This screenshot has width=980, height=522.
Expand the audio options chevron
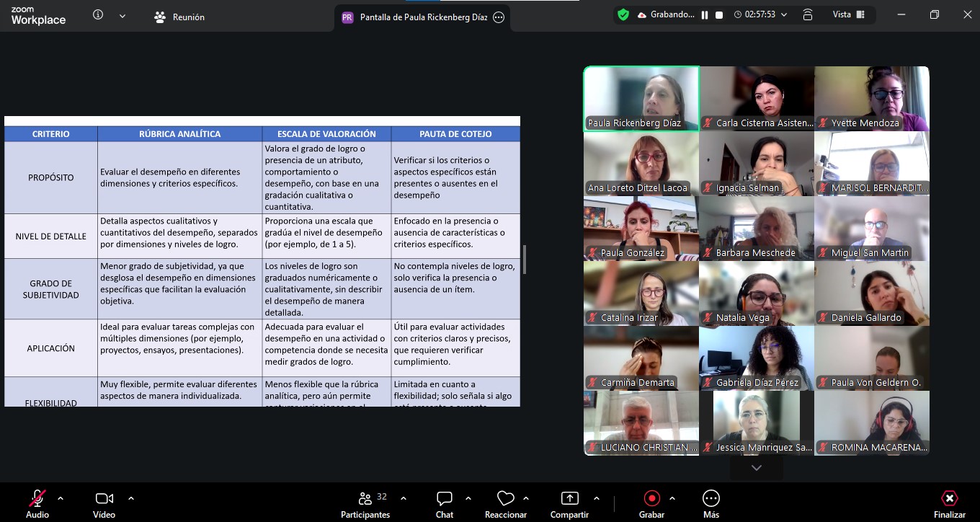click(x=61, y=498)
